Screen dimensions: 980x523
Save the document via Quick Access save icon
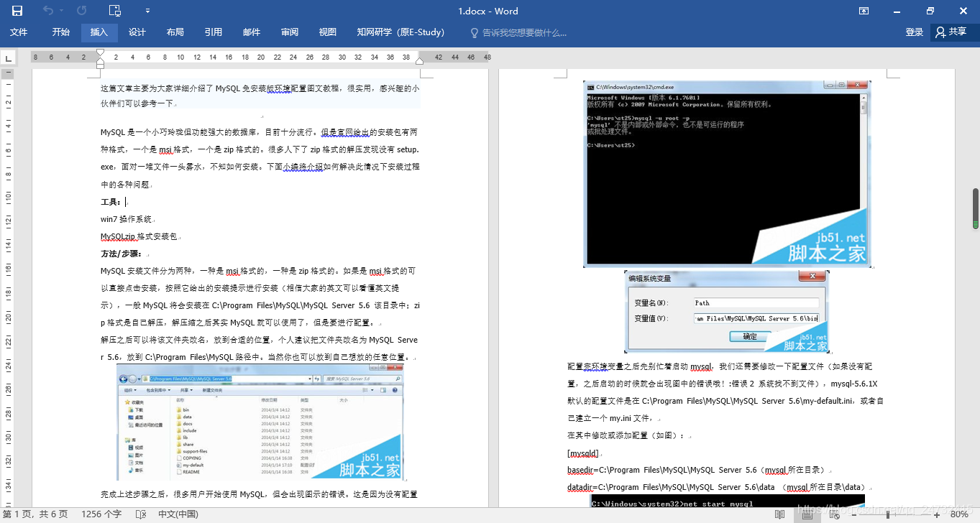click(17, 11)
